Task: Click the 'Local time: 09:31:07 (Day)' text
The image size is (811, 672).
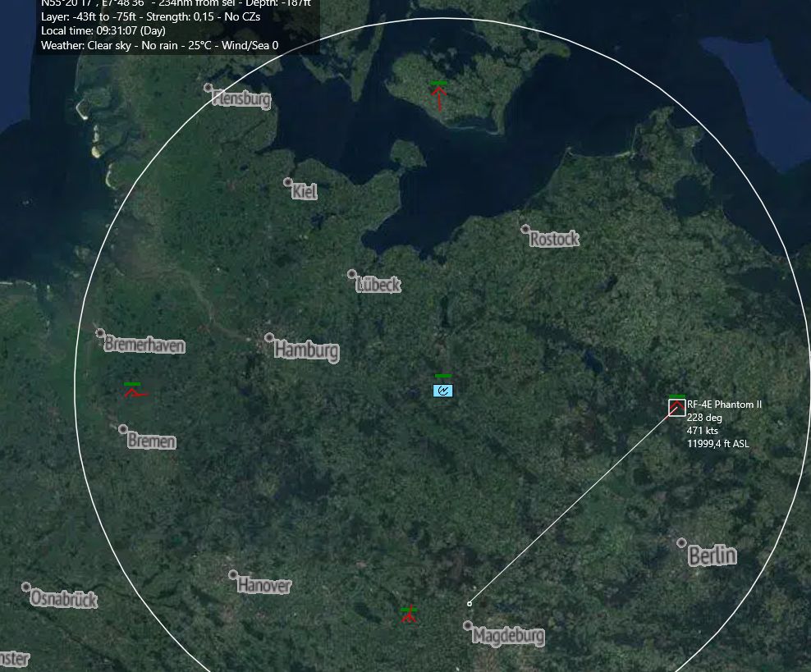Action: (103, 30)
